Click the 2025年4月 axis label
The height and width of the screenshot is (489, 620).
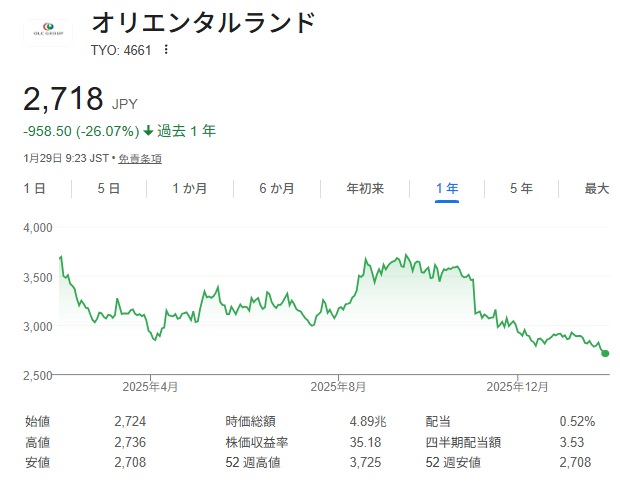tap(150, 387)
